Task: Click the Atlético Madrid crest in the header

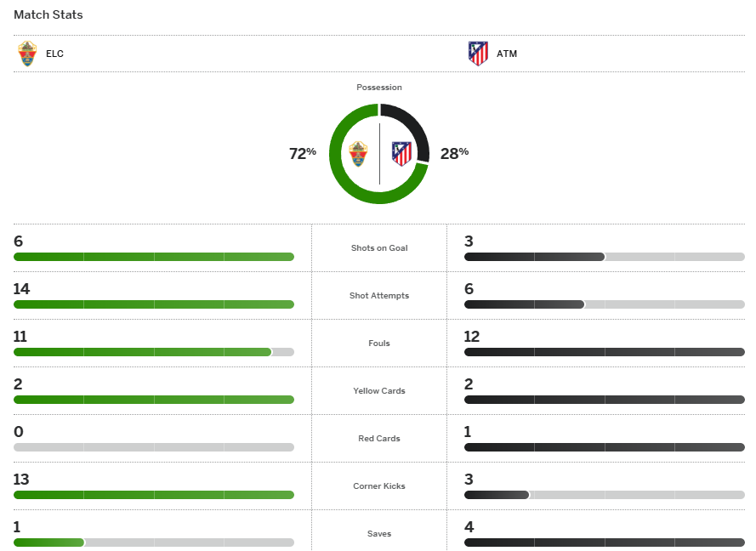Action: 478,54
